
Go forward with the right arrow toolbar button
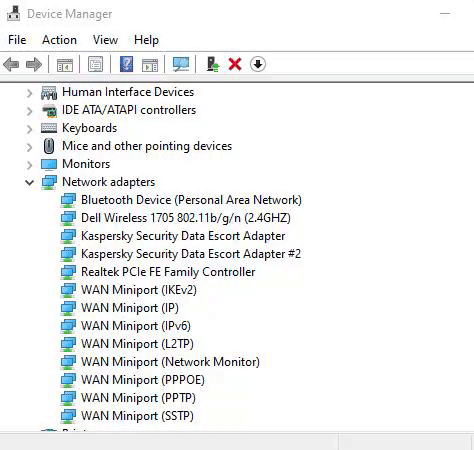34,64
